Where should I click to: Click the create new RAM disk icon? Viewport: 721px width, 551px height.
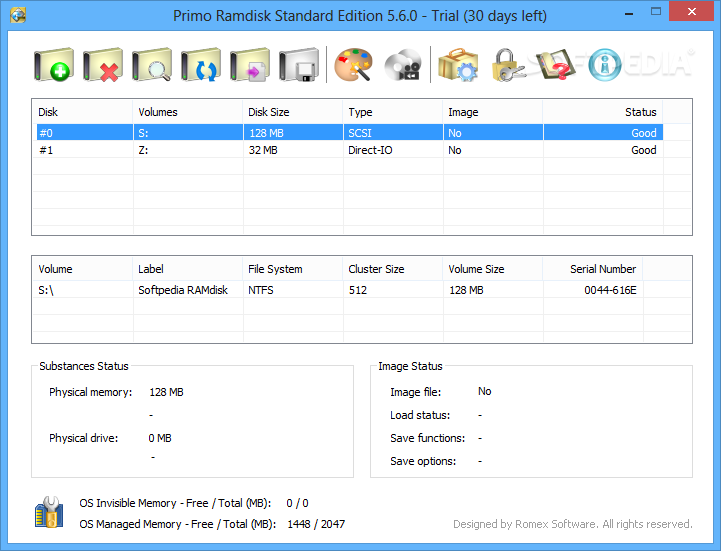54,65
